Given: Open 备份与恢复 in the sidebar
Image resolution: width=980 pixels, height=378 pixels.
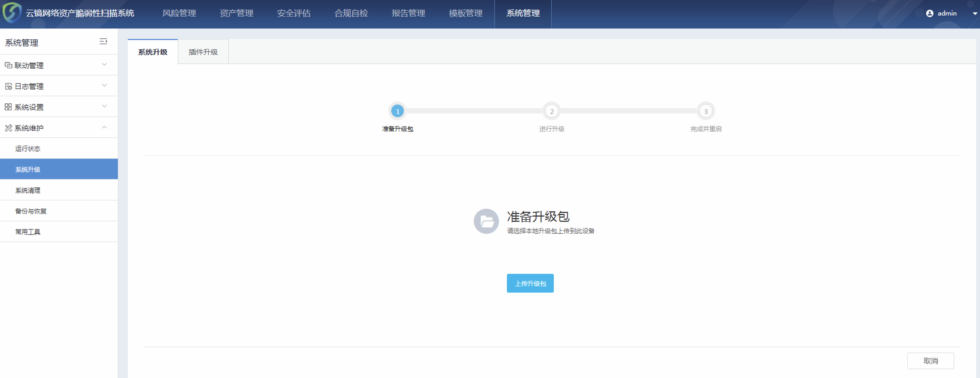Looking at the screenshot, I should (59, 211).
